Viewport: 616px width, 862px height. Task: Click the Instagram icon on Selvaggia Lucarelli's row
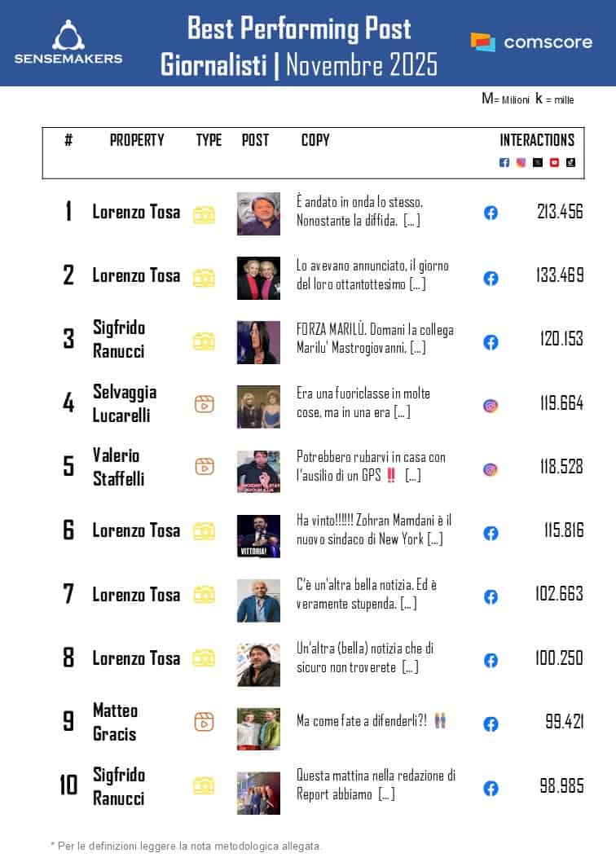pyautogui.click(x=491, y=406)
